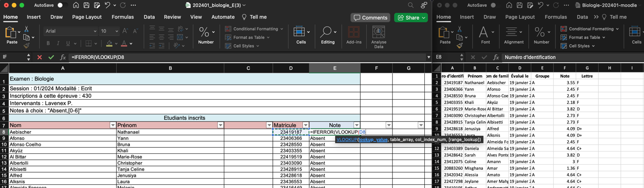644x188 pixels.
Task: Click the Name Box showing IF
Action: pyautogui.click(x=13, y=57)
